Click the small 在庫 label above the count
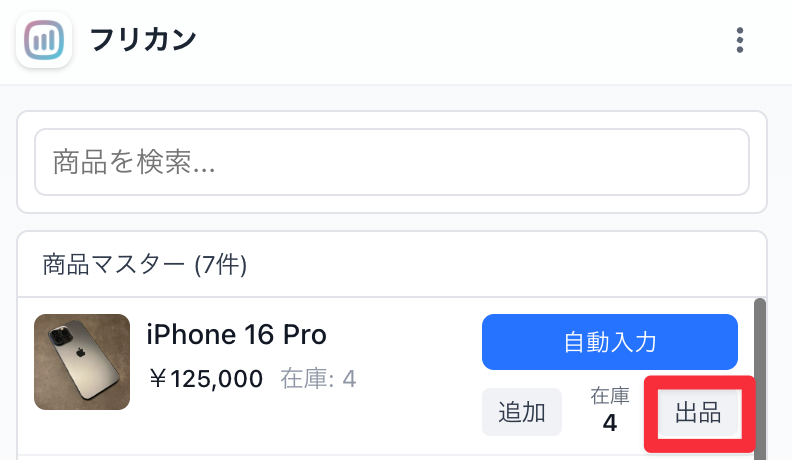This screenshot has height=460, width=796. pos(610,396)
